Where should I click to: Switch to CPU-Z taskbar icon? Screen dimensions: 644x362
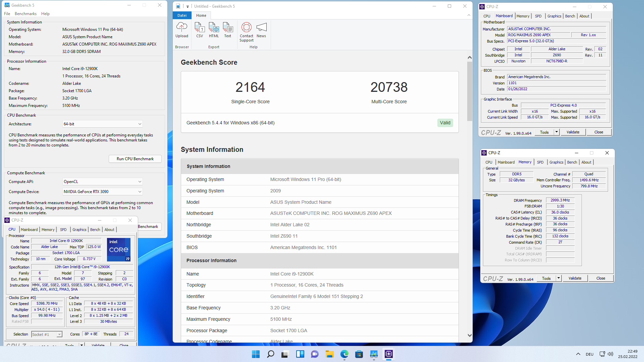pos(388,354)
